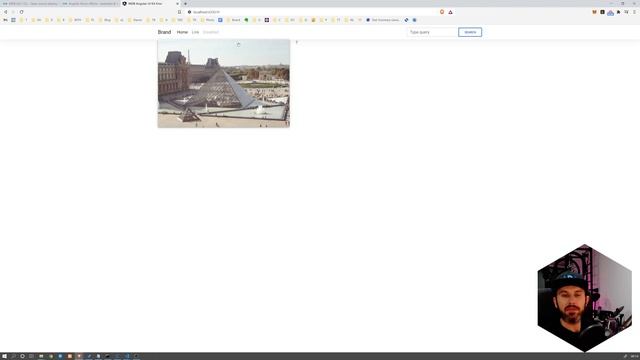Image resolution: width=640 pixels, height=360 pixels.
Task: Open the Cortana circle in taskbar
Action: coord(22,356)
